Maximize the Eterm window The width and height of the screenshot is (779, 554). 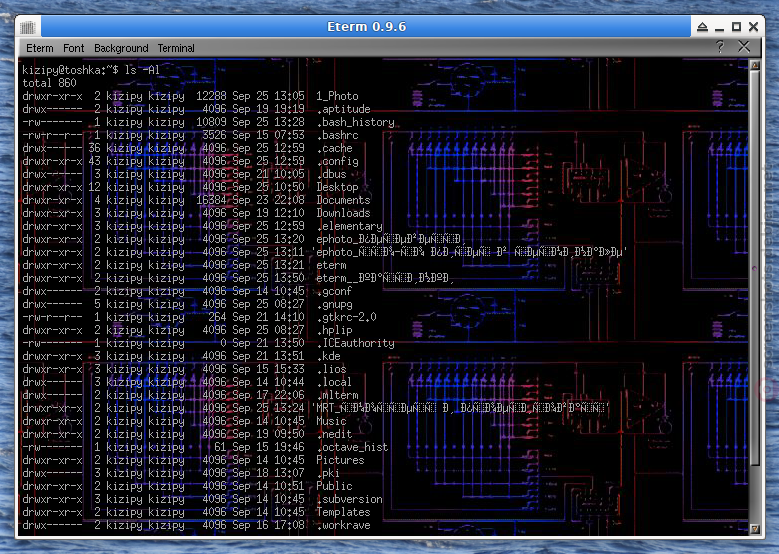(736, 27)
